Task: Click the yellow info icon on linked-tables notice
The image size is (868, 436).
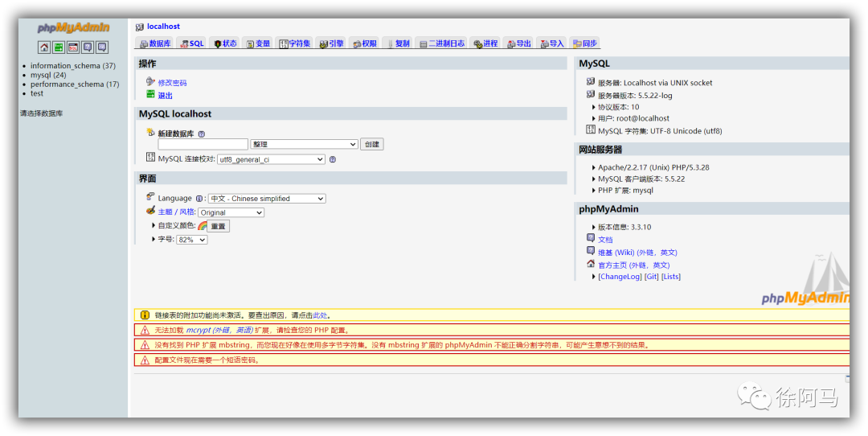Action: coord(145,315)
